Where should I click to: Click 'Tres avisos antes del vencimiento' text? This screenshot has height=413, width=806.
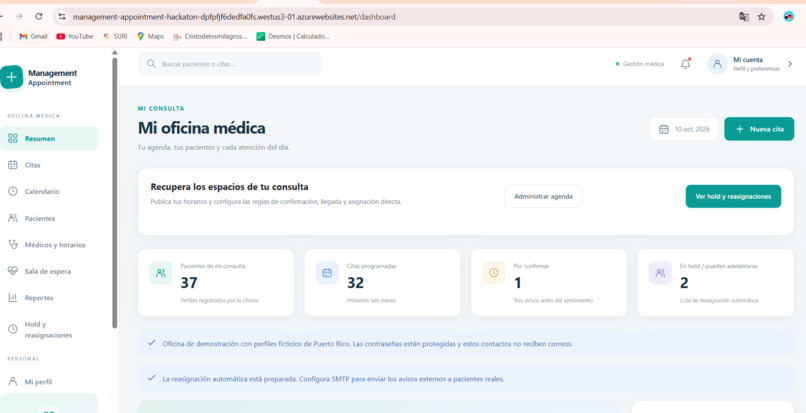(553, 300)
